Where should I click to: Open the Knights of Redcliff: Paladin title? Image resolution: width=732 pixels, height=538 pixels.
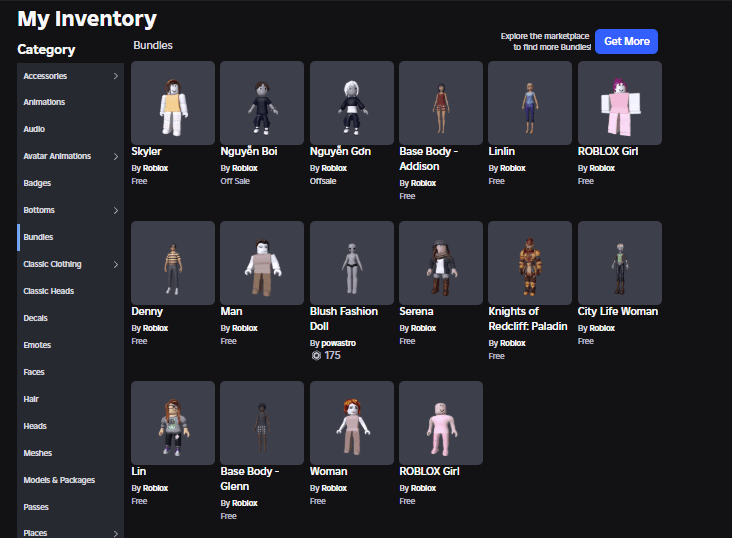tap(528, 319)
